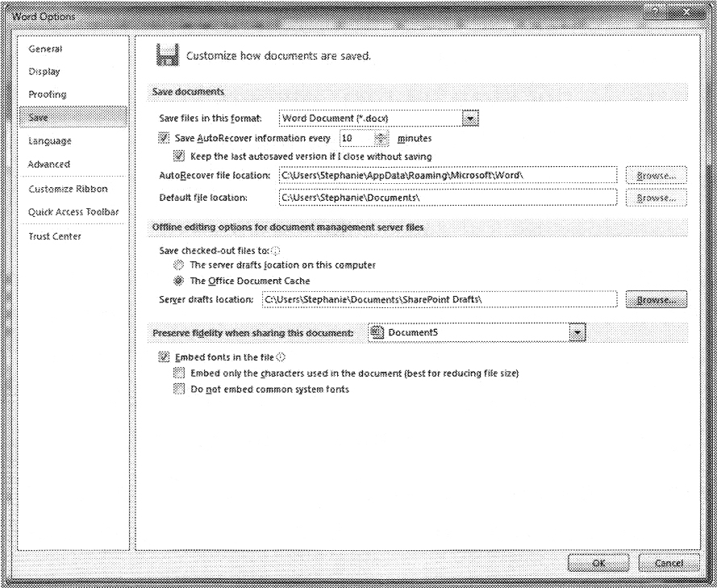The width and height of the screenshot is (717, 588).
Task: Open the Trust Center category
Action: tap(55, 236)
